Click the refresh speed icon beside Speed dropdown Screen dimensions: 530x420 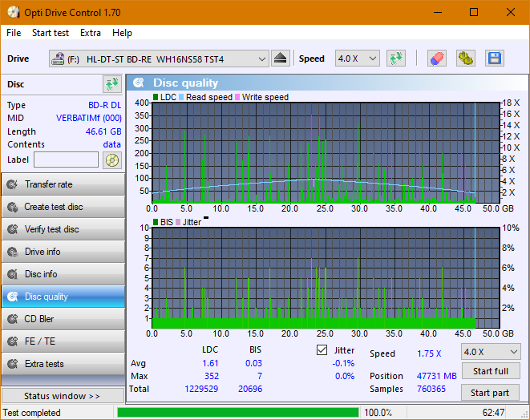(396, 59)
